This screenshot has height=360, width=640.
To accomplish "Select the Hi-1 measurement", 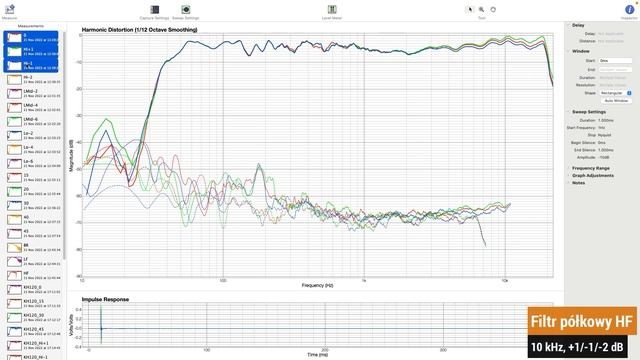I will 31,65.
